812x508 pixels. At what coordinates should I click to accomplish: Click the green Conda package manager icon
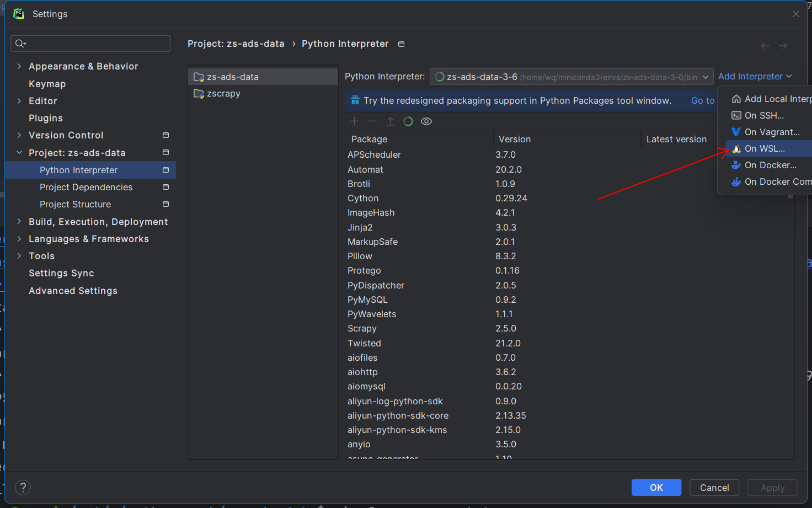[x=408, y=121]
